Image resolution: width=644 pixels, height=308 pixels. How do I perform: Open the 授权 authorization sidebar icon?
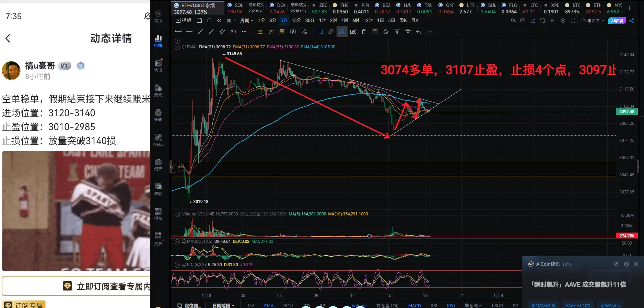pyautogui.click(x=158, y=214)
